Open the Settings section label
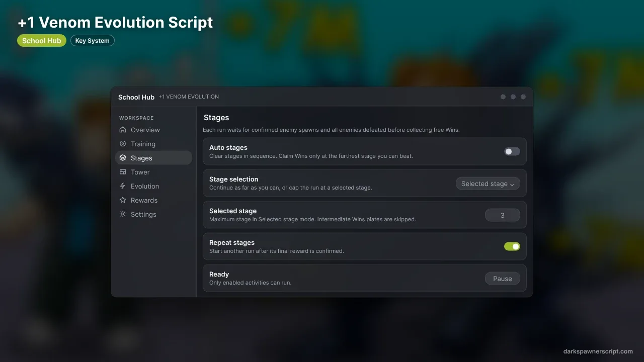 [x=143, y=214]
